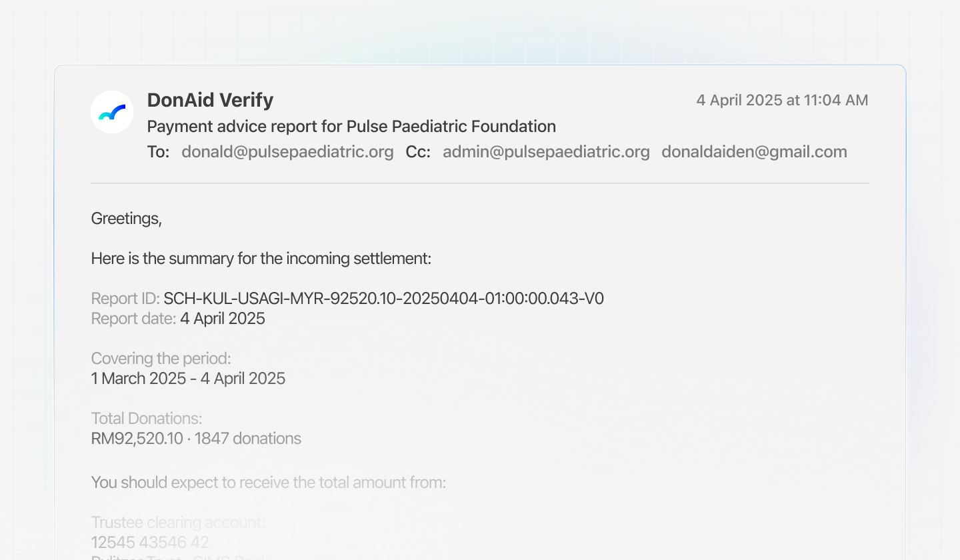Click the DonAid Verify sender avatar logo
The height and width of the screenshot is (560, 960).
click(112, 112)
